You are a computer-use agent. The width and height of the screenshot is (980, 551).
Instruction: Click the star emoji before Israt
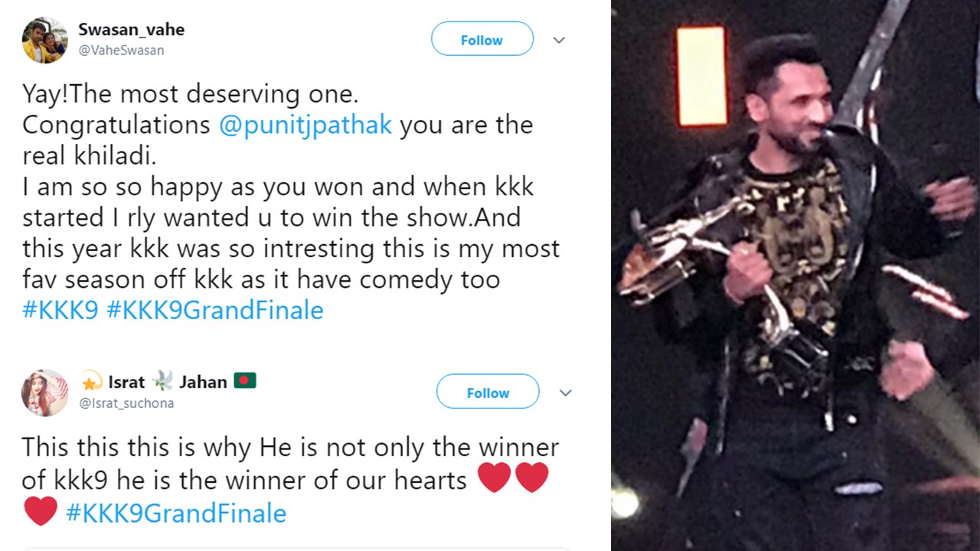pos(91,381)
